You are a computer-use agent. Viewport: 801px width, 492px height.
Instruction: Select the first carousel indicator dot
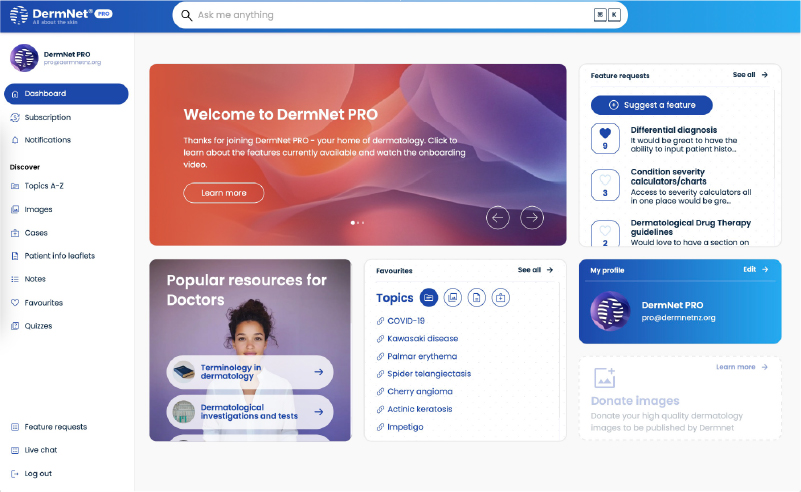pos(352,223)
